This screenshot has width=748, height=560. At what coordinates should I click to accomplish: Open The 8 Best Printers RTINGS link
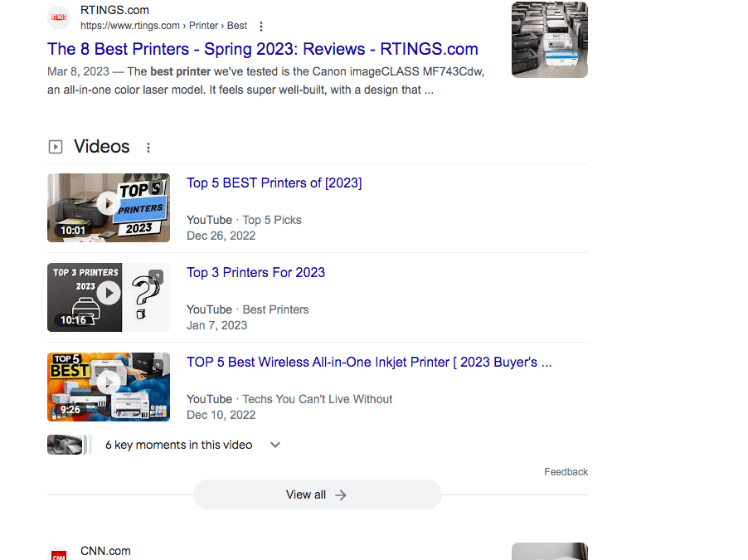[262, 49]
